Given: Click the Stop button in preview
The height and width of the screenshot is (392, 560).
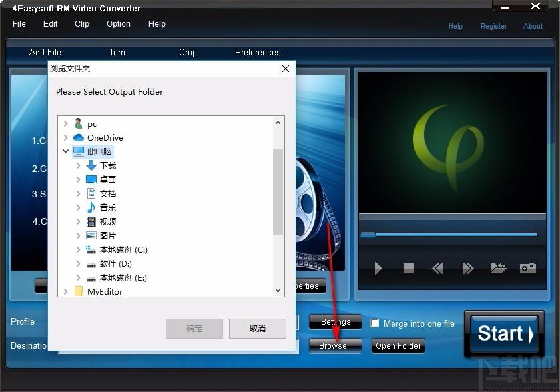Looking at the screenshot, I should click(408, 268).
